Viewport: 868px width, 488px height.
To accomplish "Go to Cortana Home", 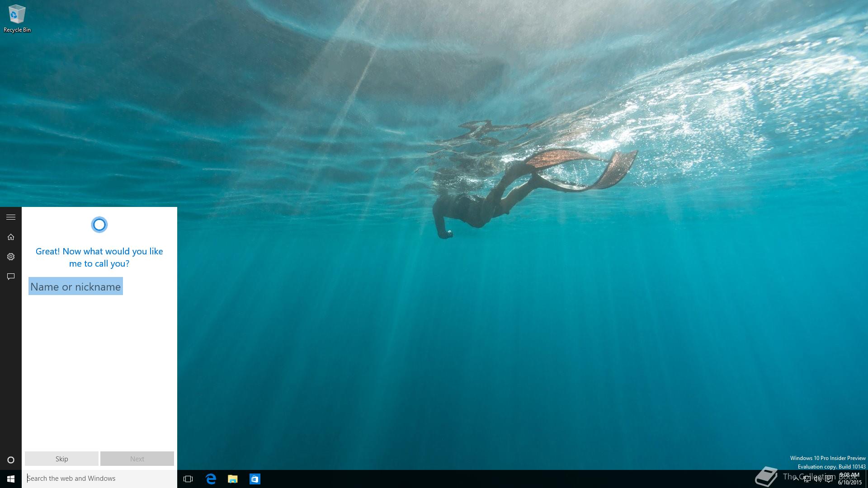I will point(11,237).
